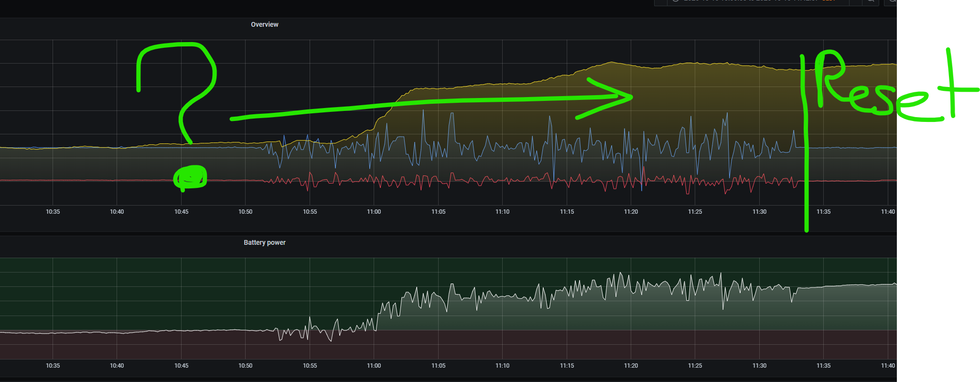The width and height of the screenshot is (980, 382).
Task: Click the green dot on the red line
Action: pyautogui.click(x=190, y=178)
